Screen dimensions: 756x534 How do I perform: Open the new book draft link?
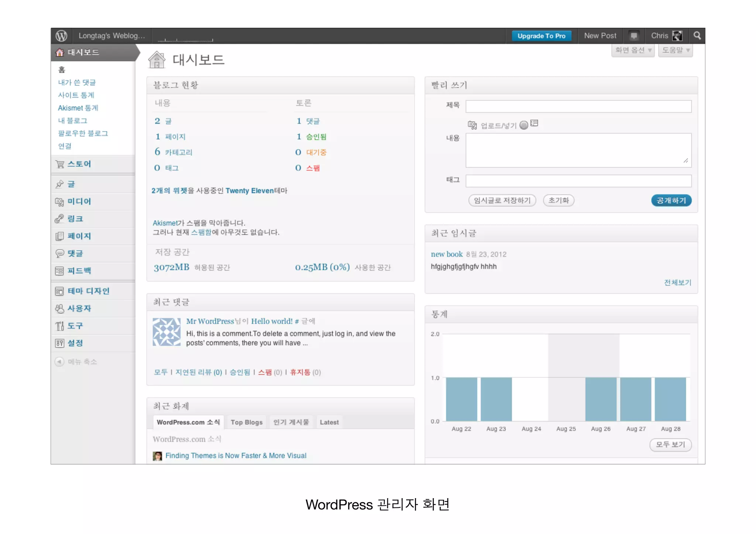tap(446, 254)
